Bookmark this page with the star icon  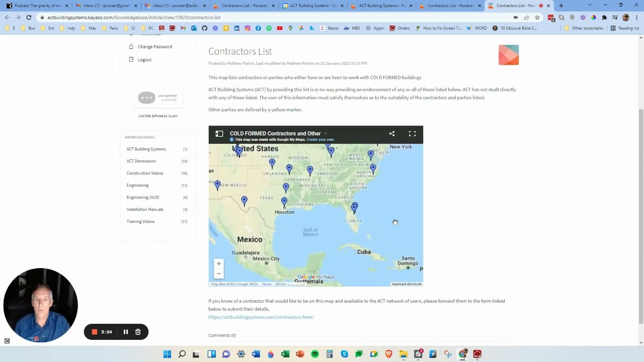(x=537, y=17)
